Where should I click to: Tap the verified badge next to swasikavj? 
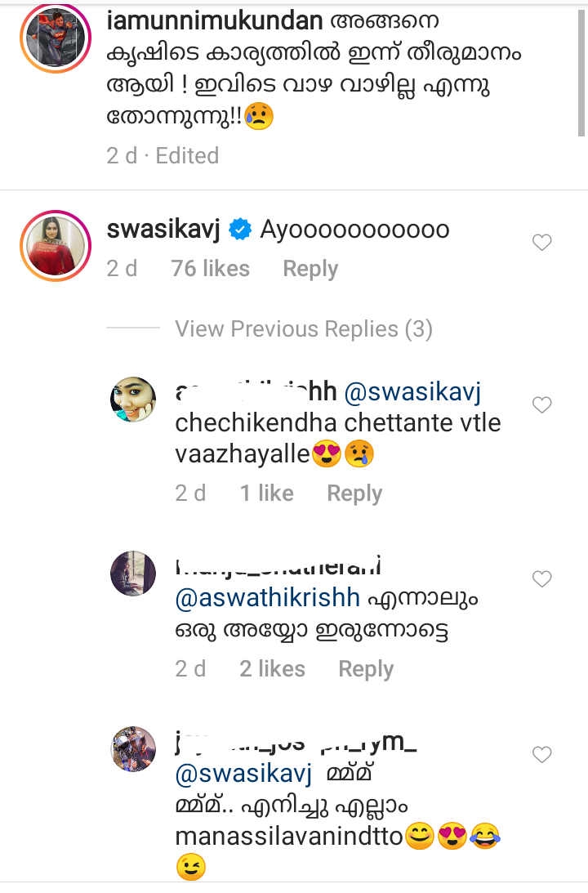(240, 230)
